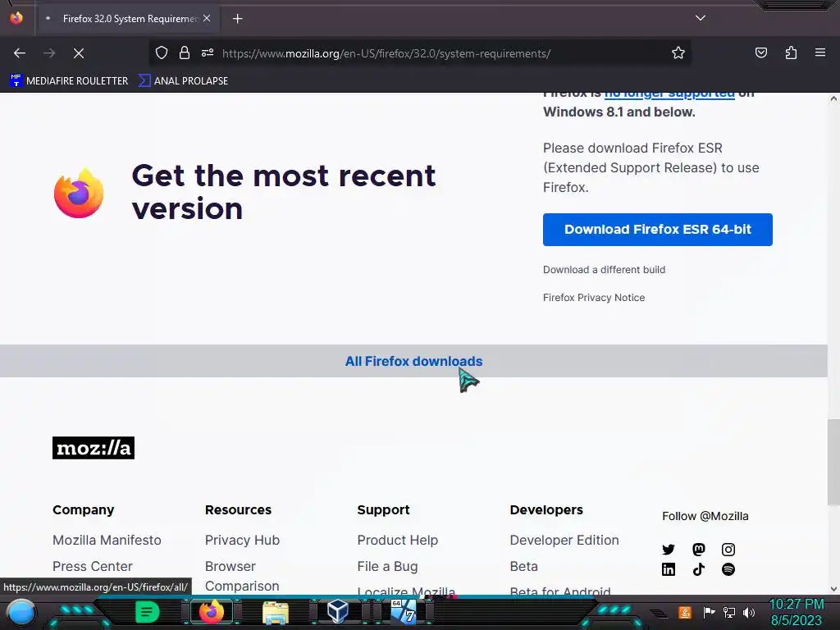Stop loading the page with X button
Viewport: 840px width, 630px height.
tap(79, 53)
